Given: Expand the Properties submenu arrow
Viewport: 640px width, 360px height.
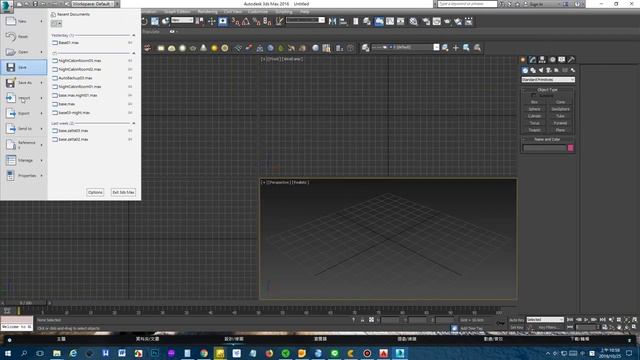Looking at the screenshot, I should 42,176.
